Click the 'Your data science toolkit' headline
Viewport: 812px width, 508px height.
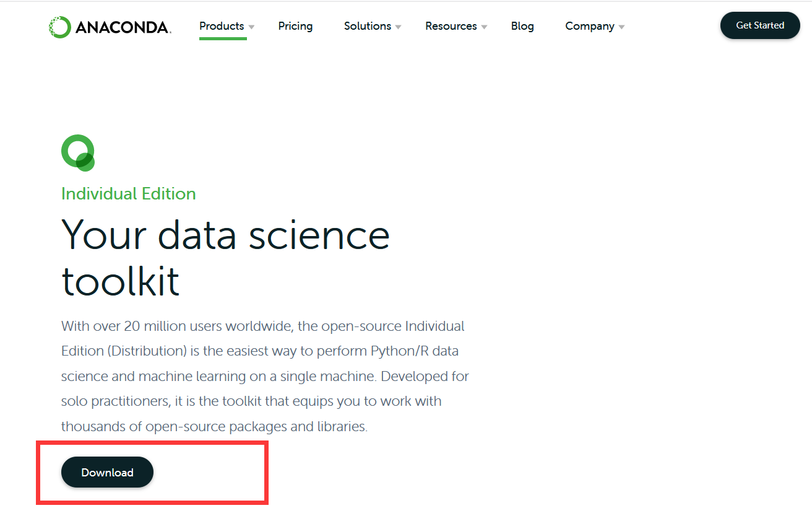coord(226,258)
